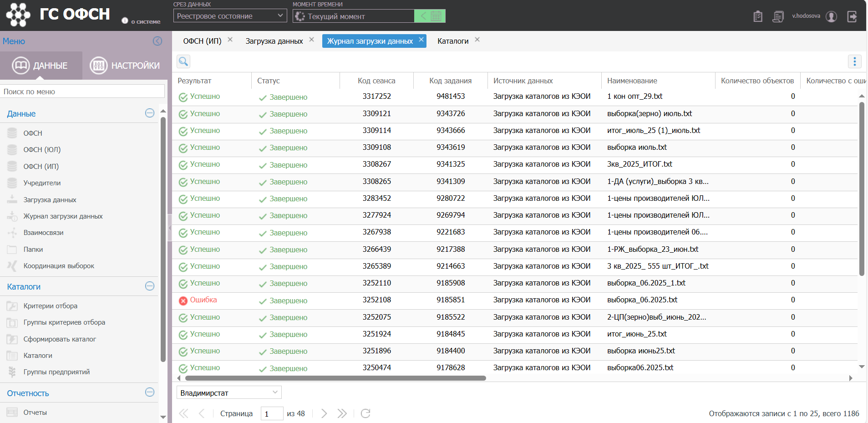The image size is (868, 423).
Task: Click session code 3308267 cell
Action: click(376, 164)
